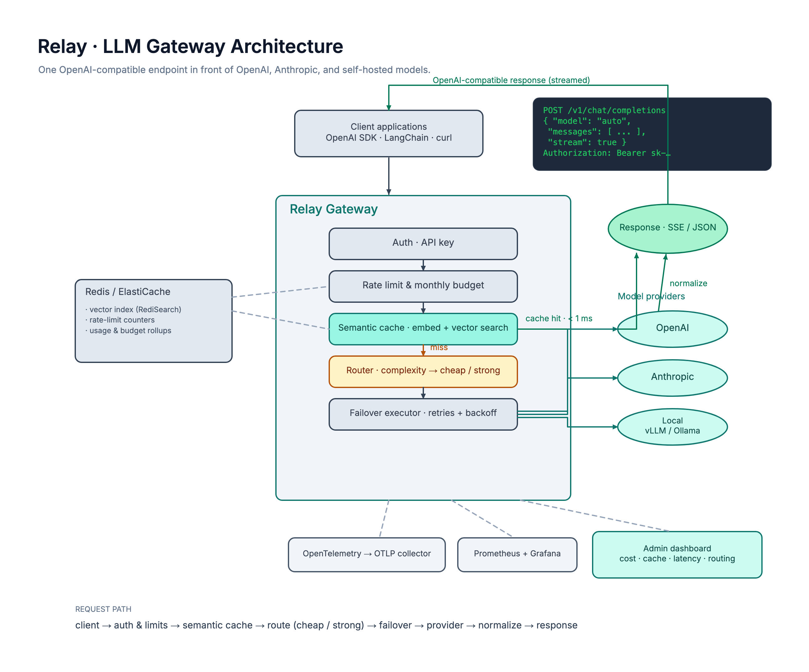Select the OpenTelemetry OTLP collector box
The height and width of the screenshot is (672, 809).
[367, 554]
